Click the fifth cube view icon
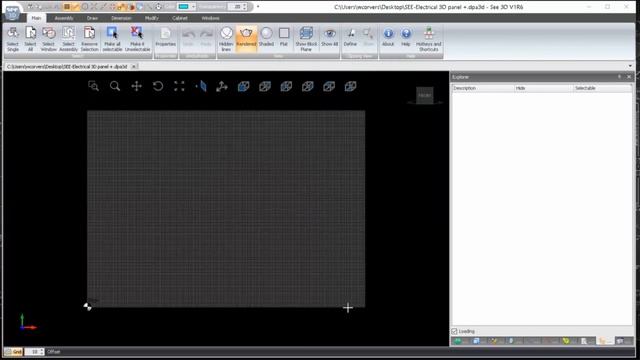640x360 pixels. [329, 86]
